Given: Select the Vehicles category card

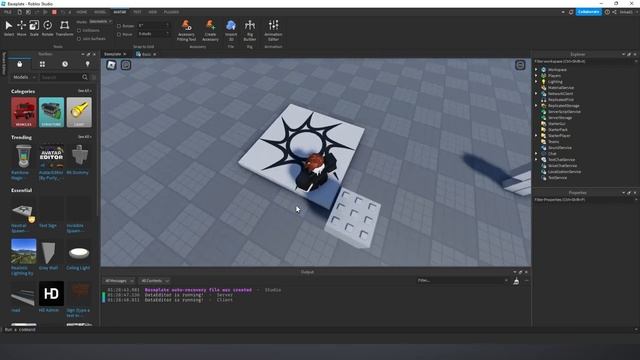Looking at the screenshot, I should (x=24, y=112).
